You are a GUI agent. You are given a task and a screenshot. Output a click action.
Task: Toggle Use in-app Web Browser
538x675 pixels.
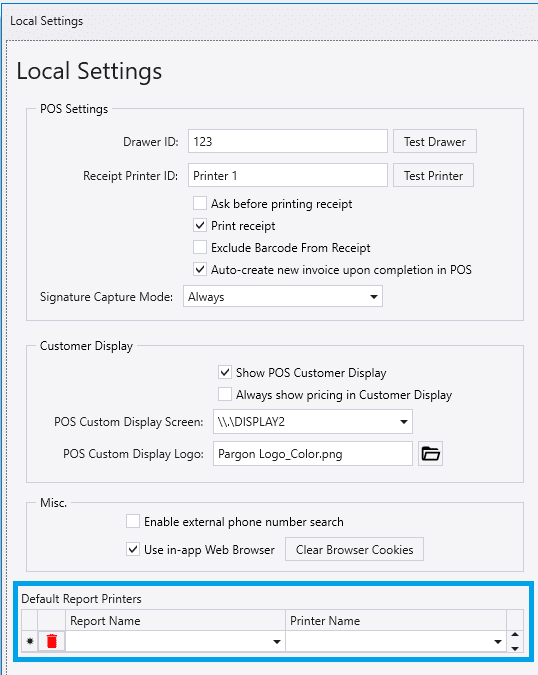(133, 549)
